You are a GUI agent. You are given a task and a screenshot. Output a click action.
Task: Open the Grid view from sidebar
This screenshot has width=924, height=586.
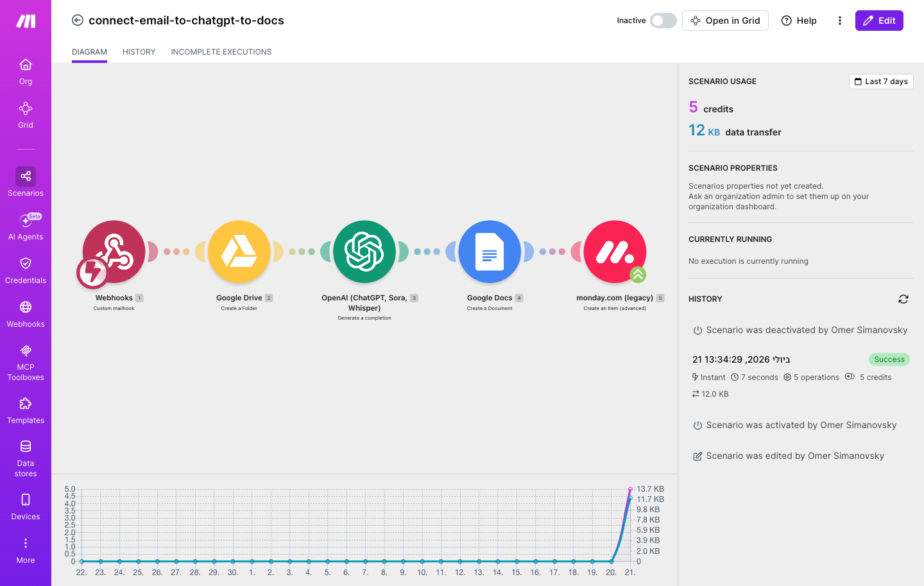[26, 116]
